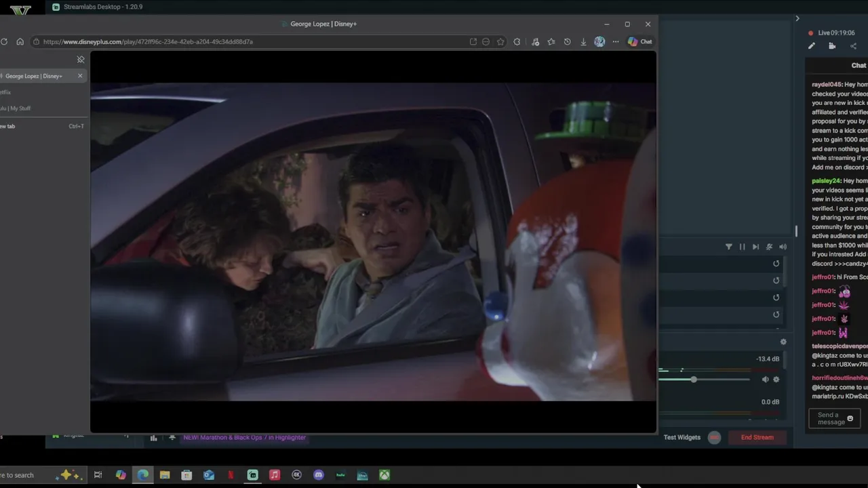Skip current alert icon
This screenshot has height=488, width=868.
[755, 247]
